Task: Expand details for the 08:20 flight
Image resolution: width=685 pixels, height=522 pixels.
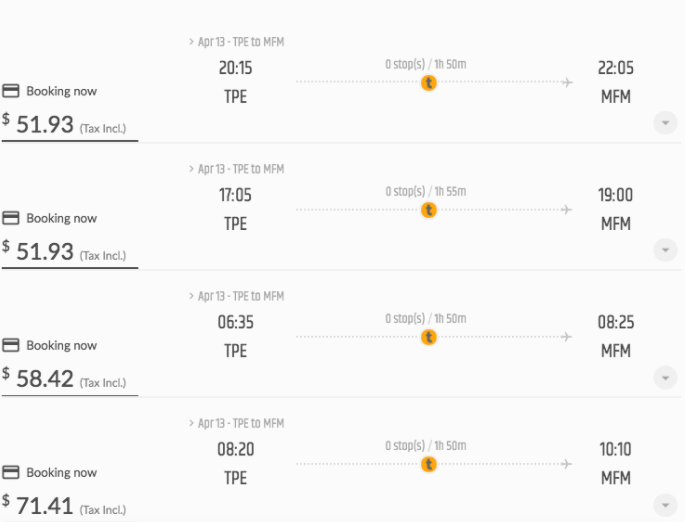Action: 665,505
